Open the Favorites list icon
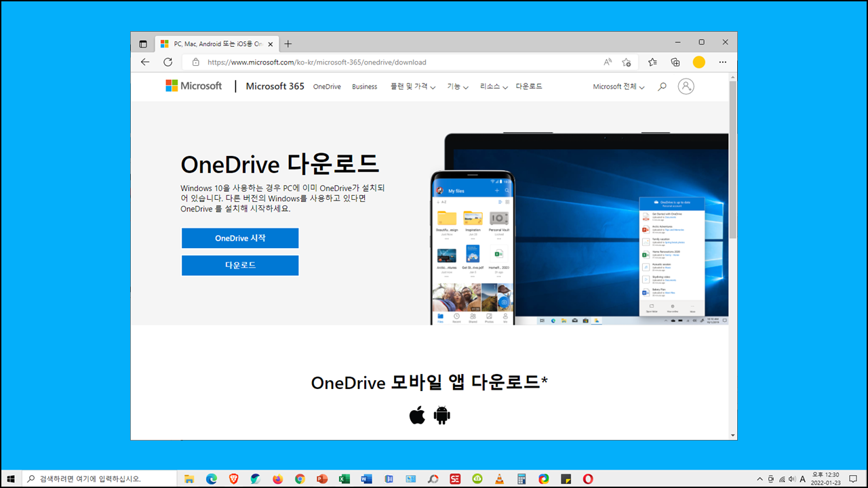Viewport: 868px width, 488px height. point(652,62)
